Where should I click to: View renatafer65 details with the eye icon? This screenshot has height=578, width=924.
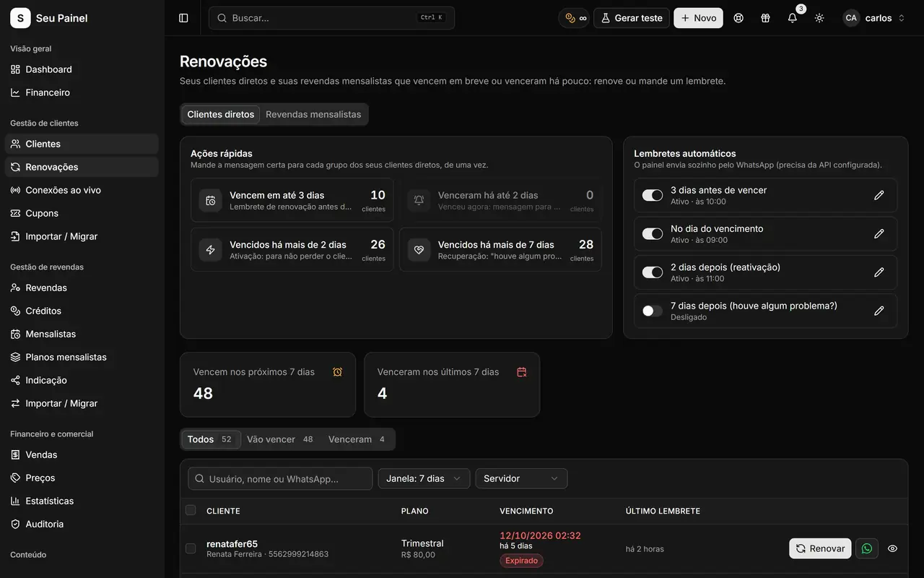tap(893, 548)
